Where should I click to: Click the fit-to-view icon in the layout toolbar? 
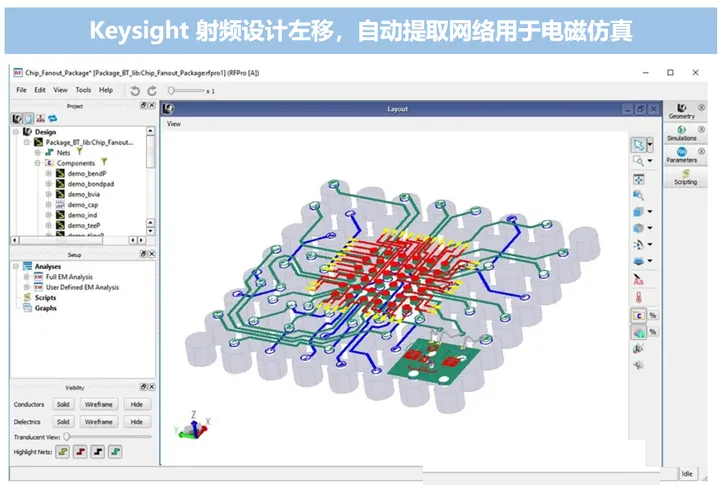click(x=638, y=179)
